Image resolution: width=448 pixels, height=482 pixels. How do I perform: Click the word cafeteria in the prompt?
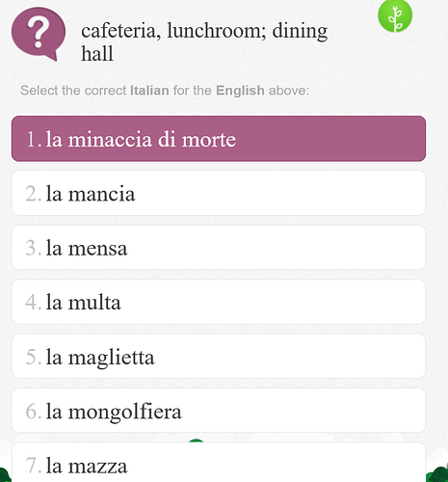[x=120, y=31]
